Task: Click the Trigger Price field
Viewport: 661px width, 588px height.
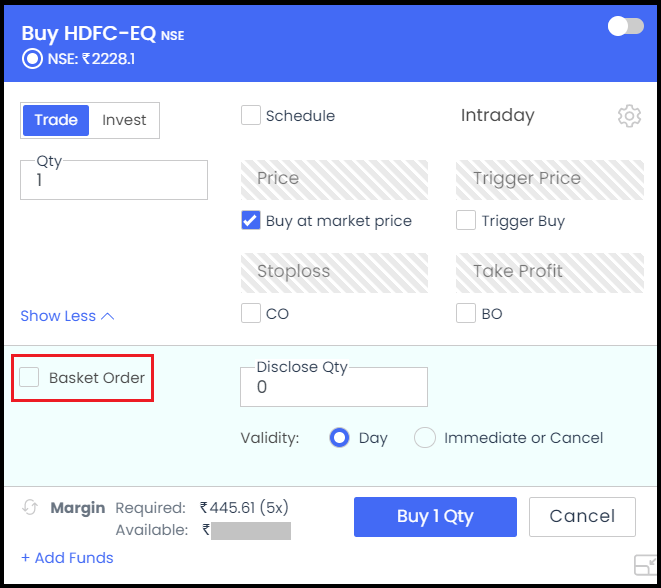Action: (x=550, y=180)
